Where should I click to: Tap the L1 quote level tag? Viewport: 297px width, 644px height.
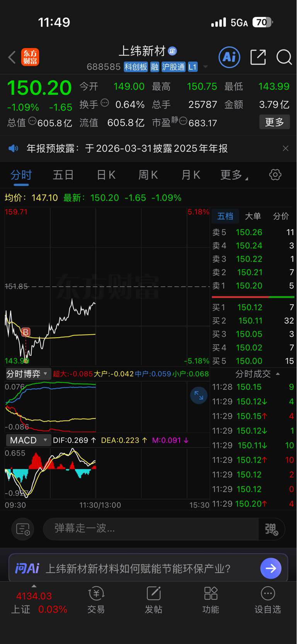193,67
